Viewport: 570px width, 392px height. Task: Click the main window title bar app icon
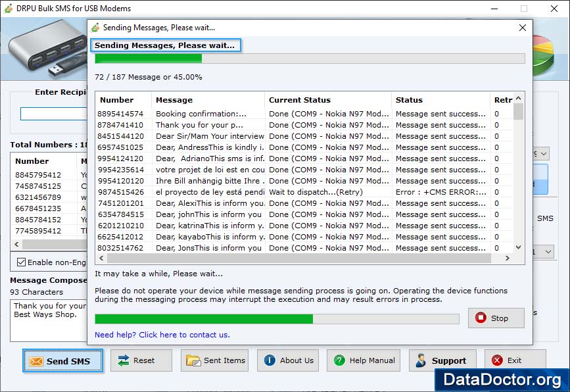pyautogui.click(x=9, y=9)
